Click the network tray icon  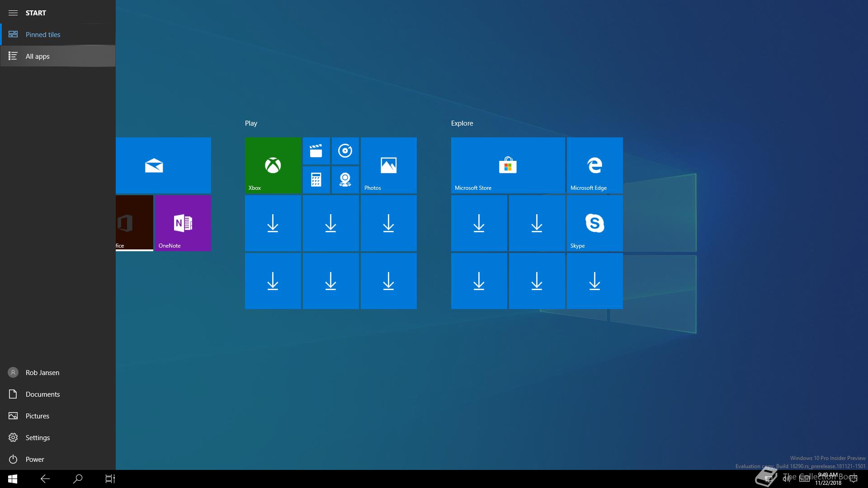click(768, 479)
